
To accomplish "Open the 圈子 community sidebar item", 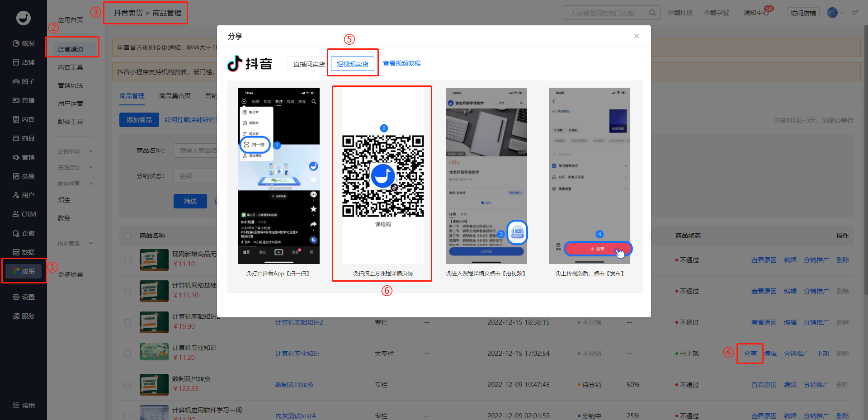I will click(24, 81).
